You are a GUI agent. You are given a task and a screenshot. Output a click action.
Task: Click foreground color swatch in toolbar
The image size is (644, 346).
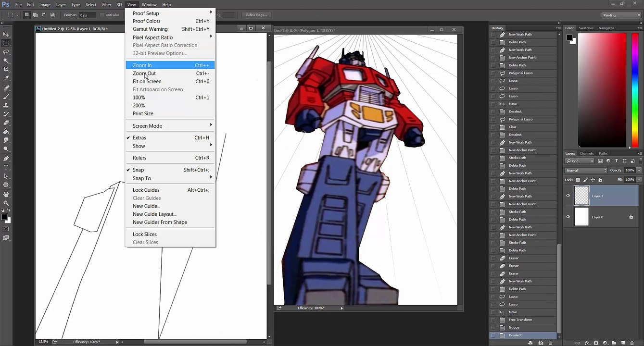[4, 217]
